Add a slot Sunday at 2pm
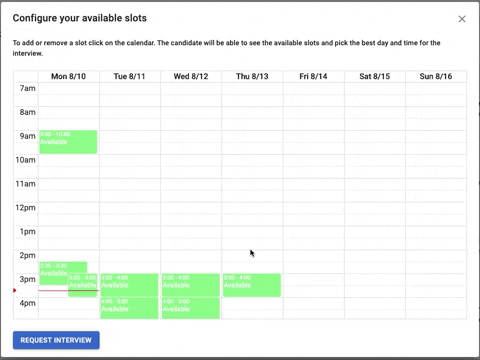Viewport: 480px width, 360px height. [x=436, y=256]
